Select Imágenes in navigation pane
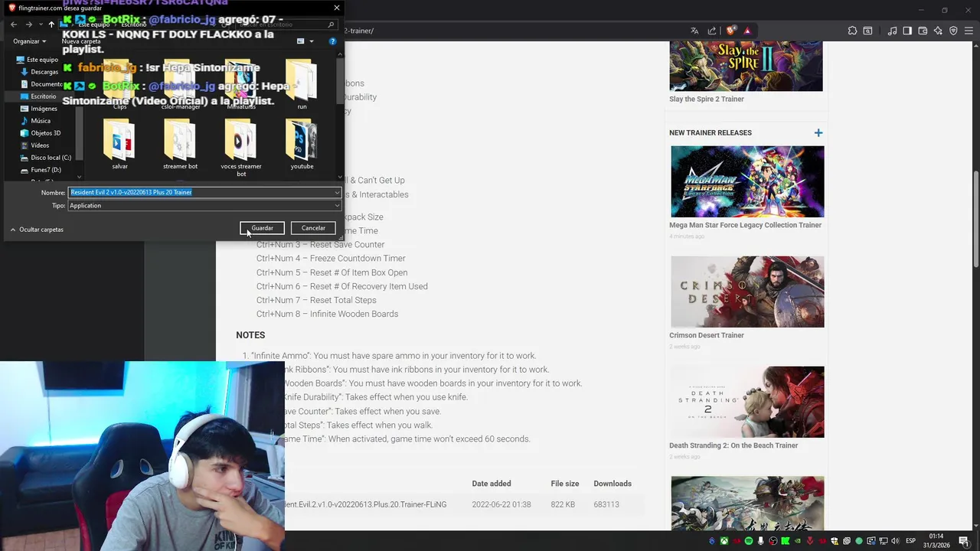This screenshot has width=980, height=551. [x=39, y=109]
